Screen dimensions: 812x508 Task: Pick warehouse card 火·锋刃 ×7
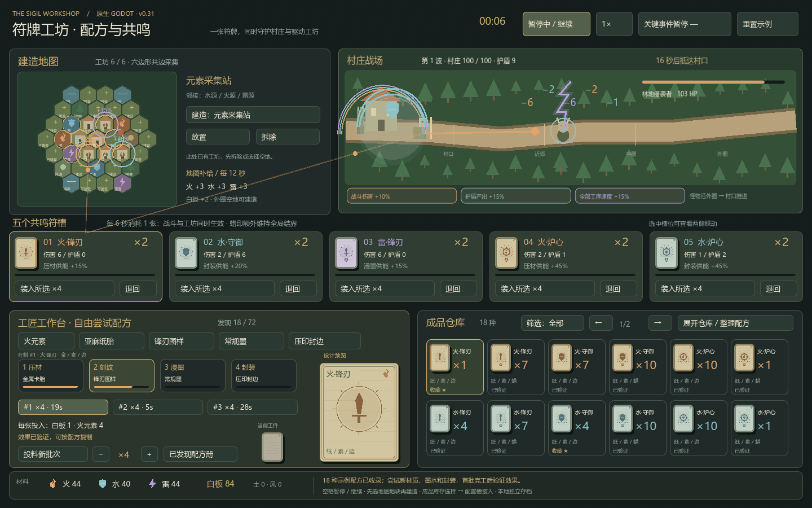tap(516, 367)
